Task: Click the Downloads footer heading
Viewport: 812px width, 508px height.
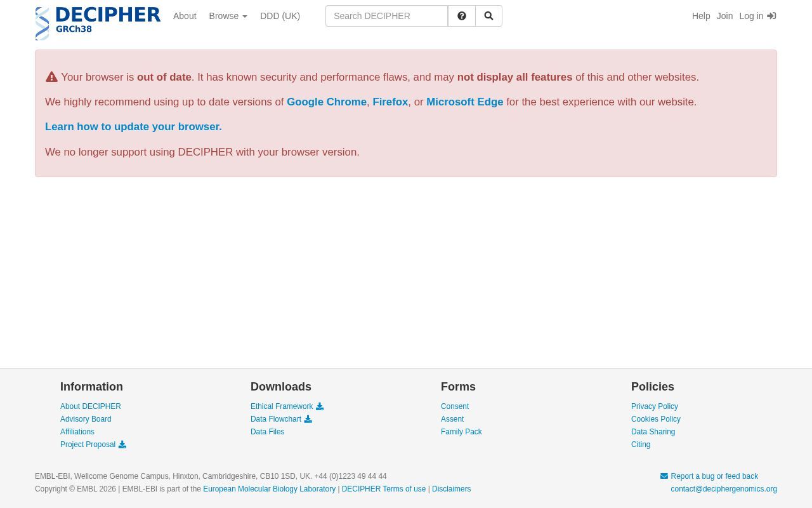Action: click(x=281, y=387)
